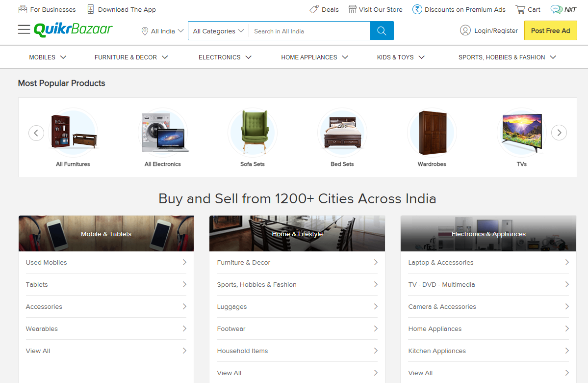Open Luggages category row
Viewport: 588px width, 383px height.
(297, 307)
